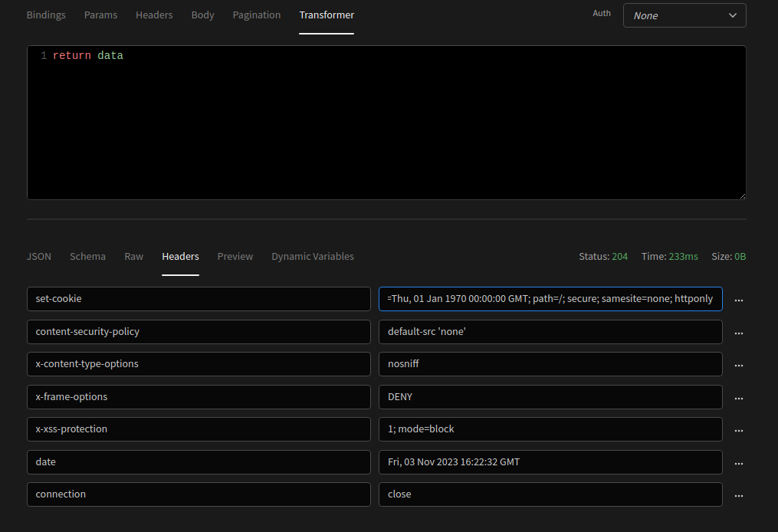Open more options for x-xss-protection row
778x532 pixels.
pos(739,431)
